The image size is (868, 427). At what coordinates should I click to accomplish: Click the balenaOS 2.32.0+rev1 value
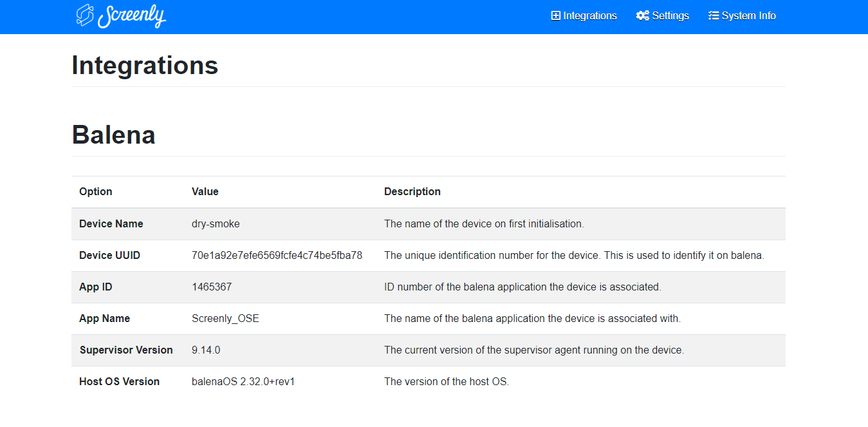click(x=243, y=382)
